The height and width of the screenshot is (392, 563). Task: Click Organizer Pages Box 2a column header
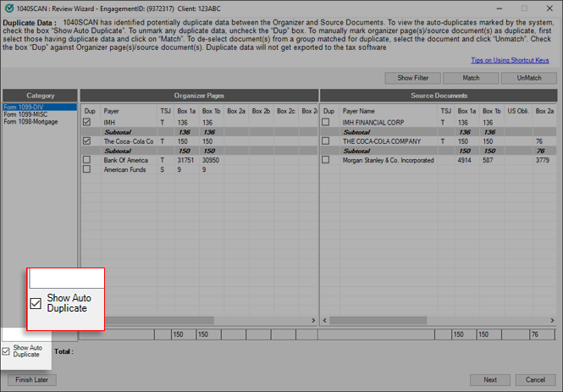pos(236,111)
